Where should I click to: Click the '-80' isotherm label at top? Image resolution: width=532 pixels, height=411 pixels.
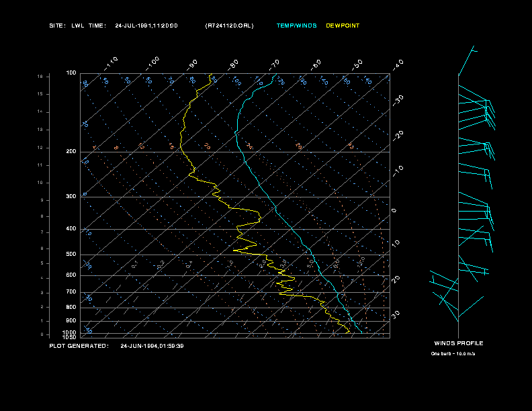coord(233,65)
